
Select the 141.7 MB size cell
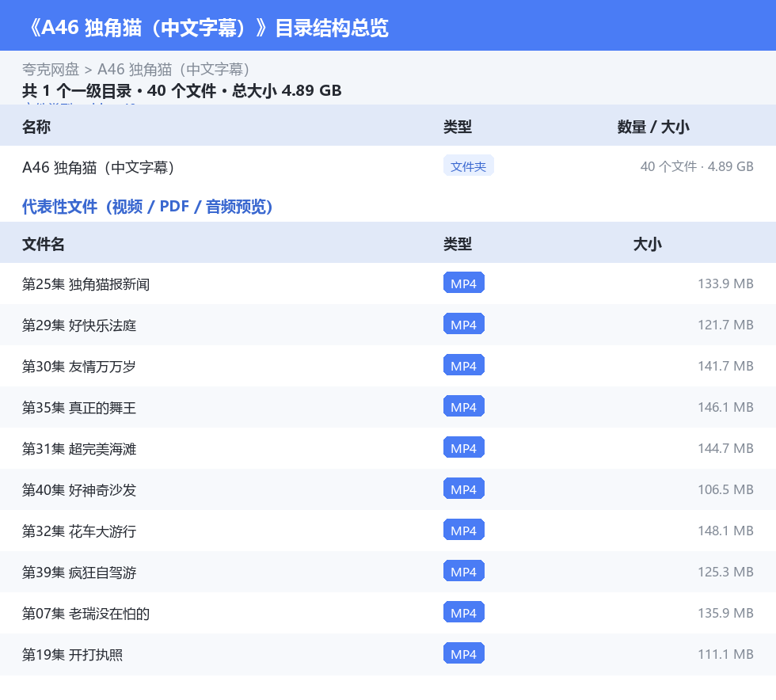pyautogui.click(x=725, y=366)
